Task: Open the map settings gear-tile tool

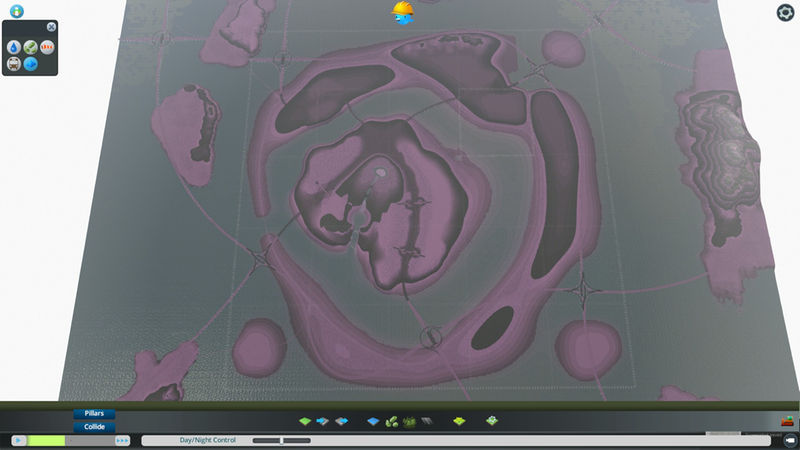Action: click(492, 421)
